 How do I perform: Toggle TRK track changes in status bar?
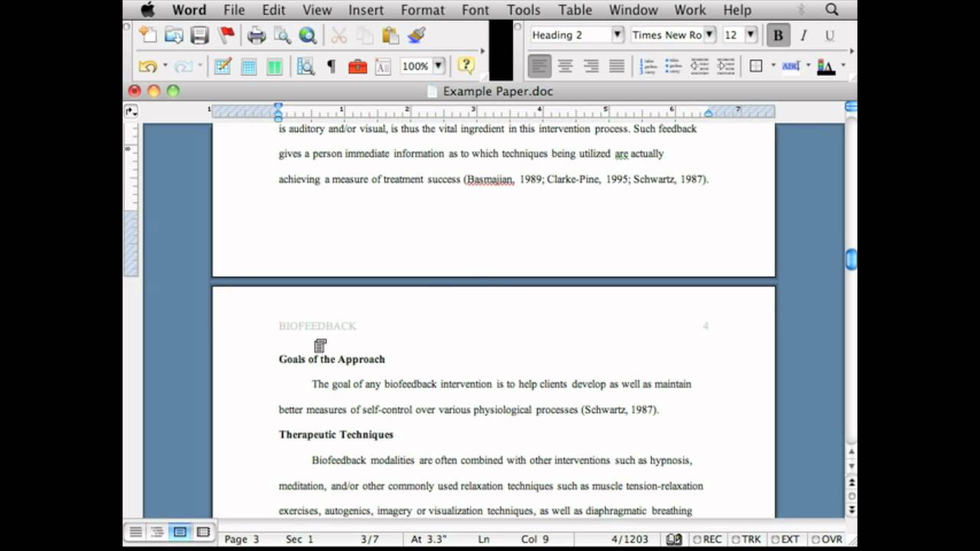click(x=746, y=540)
